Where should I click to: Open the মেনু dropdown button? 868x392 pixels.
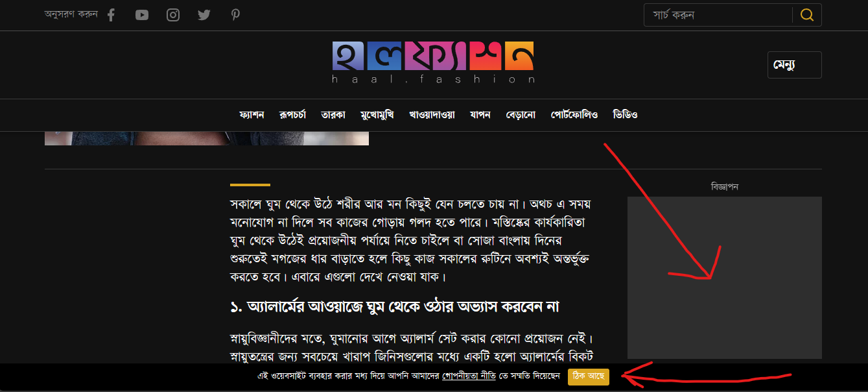794,65
